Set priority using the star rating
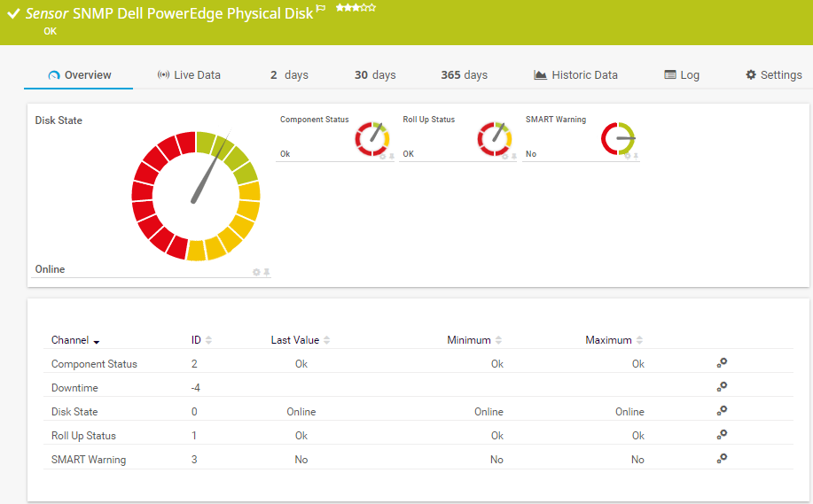Image resolution: width=813 pixels, height=504 pixels. point(355,8)
